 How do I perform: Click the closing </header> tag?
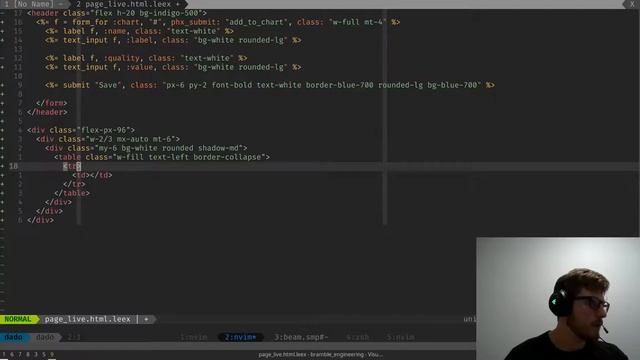[x=47, y=112]
